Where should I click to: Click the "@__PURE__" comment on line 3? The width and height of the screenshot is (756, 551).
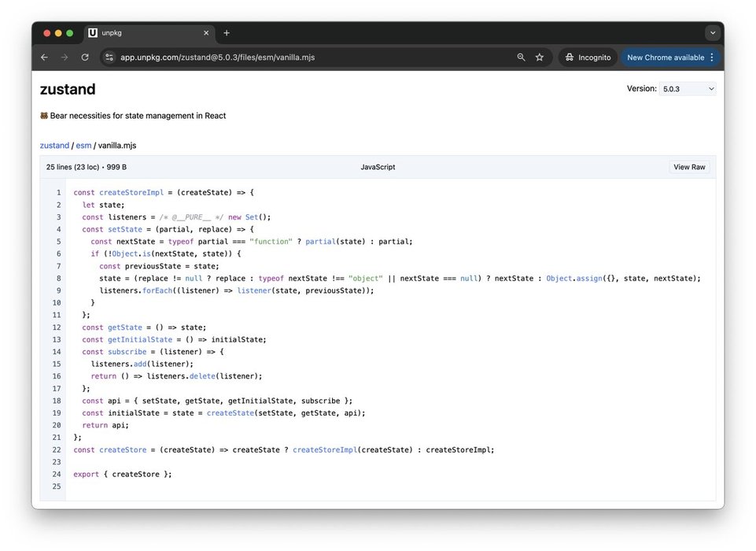(191, 217)
